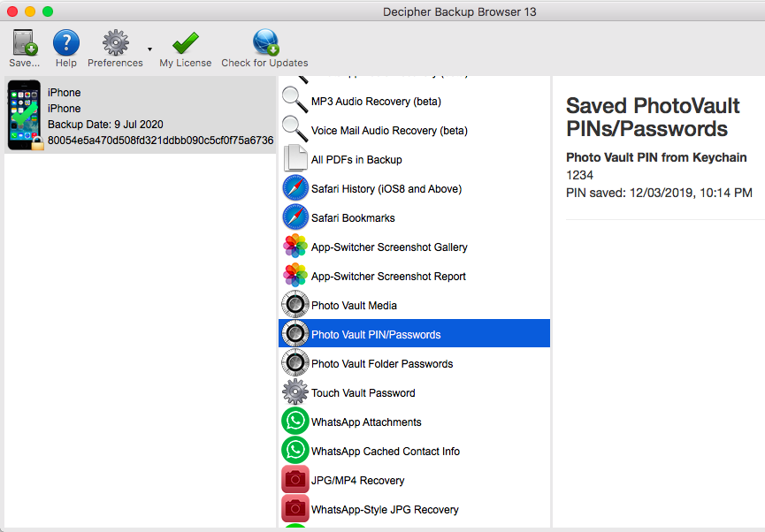Maximize window with green button
Viewport: 765px width, 532px height.
[48, 11]
